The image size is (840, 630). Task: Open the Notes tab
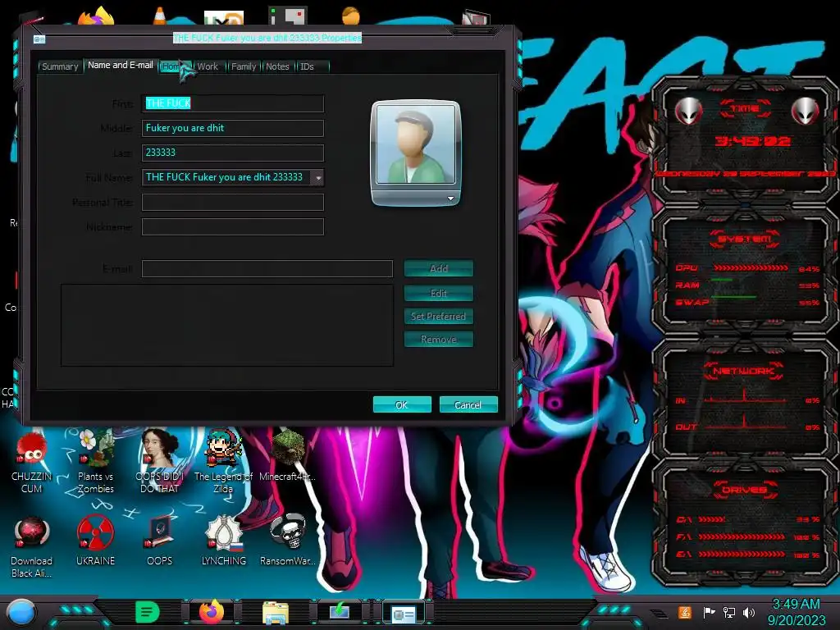(277, 66)
